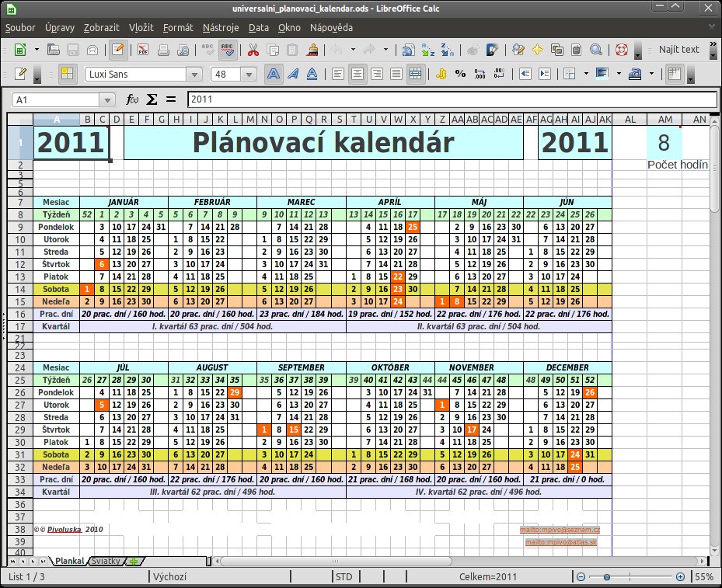Open the Gallery icon
This screenshot has height=588, width=722.
(x=557, y=49)
